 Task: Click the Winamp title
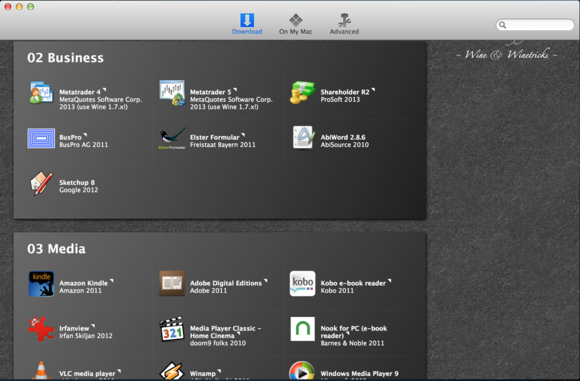tap(203, 373)
